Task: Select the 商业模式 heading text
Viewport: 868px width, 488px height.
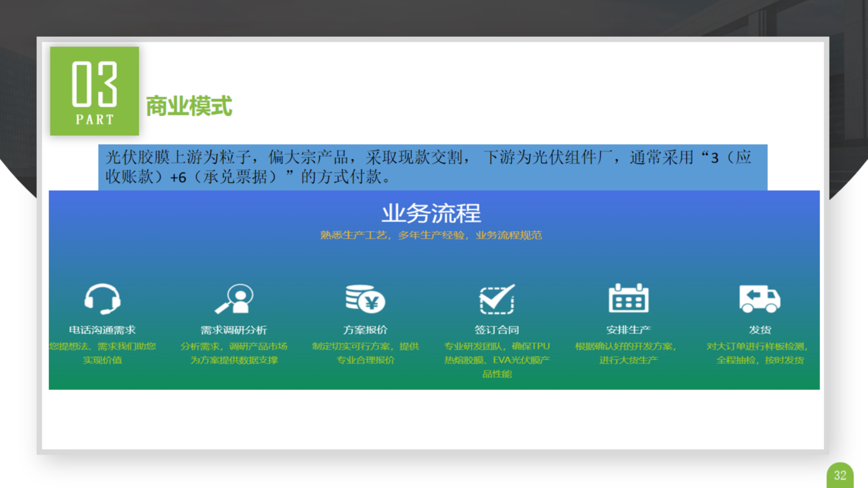Action: 189,106
